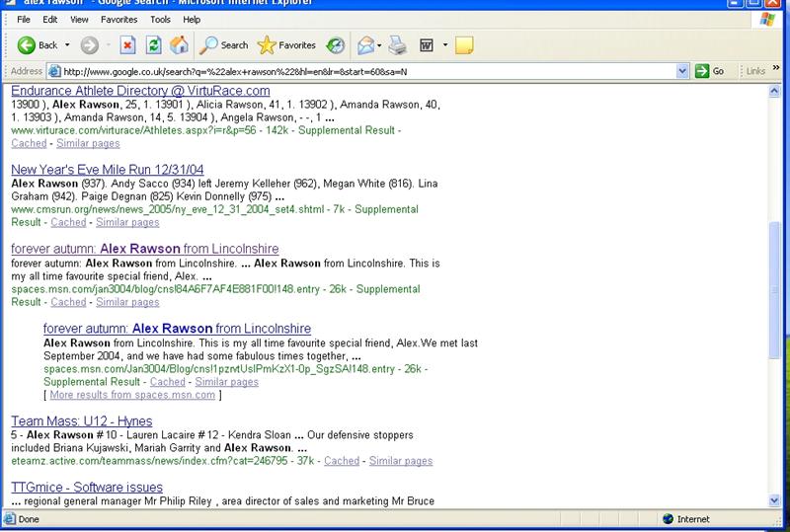Go back using the Back button
The width and height of the screenshot is (790, 532).
click(x=38, y=45)
